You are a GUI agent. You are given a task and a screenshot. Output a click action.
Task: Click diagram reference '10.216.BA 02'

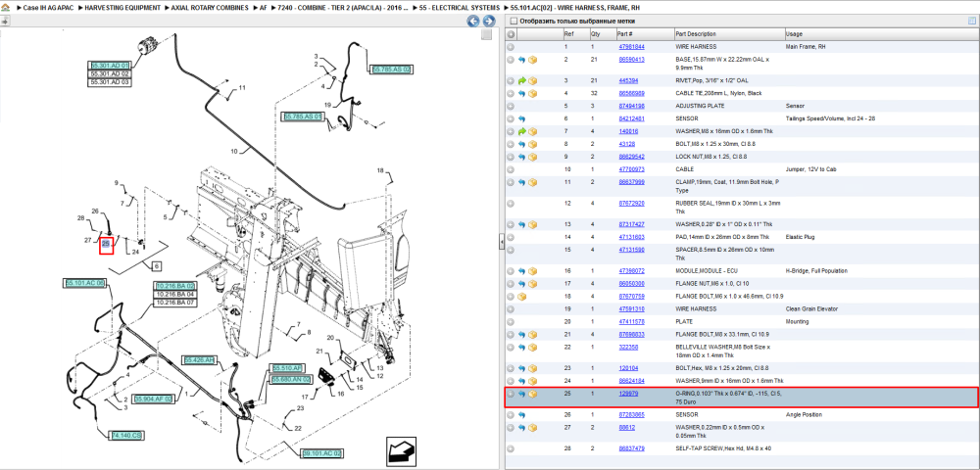click(175, 285)
